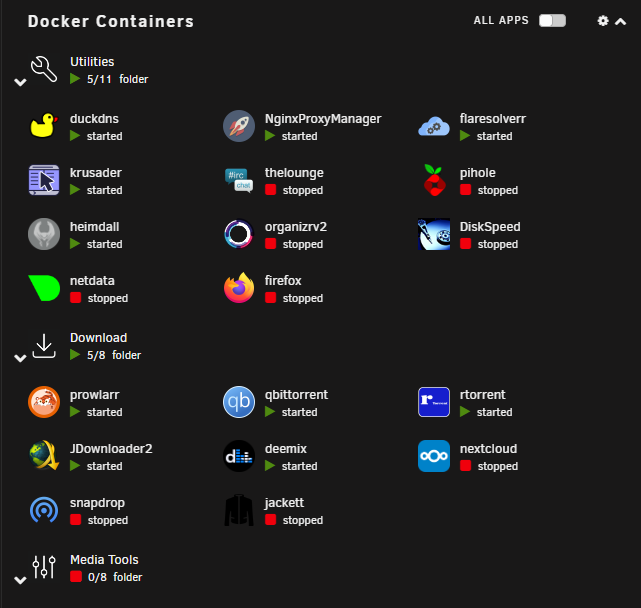Click the Utilities folder name
This screenshot has height=608, width=641.
[x=92, y=62]
